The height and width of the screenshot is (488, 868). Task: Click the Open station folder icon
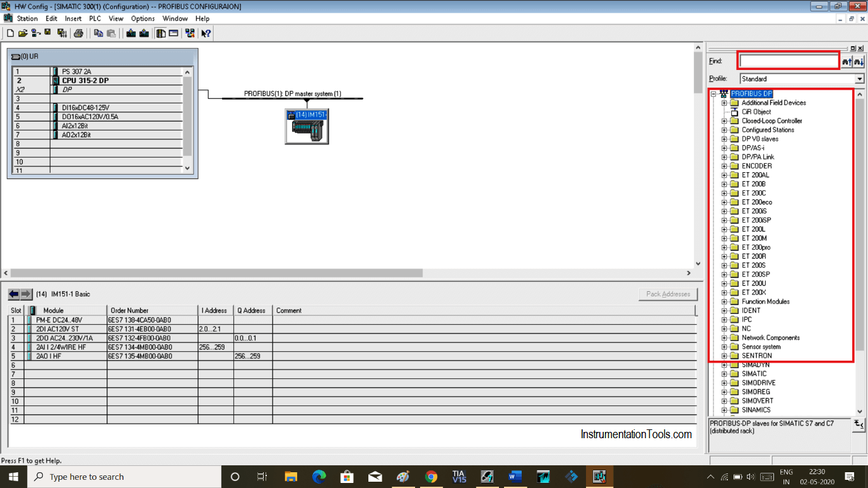pyautogui.click(x=23, y=33)
